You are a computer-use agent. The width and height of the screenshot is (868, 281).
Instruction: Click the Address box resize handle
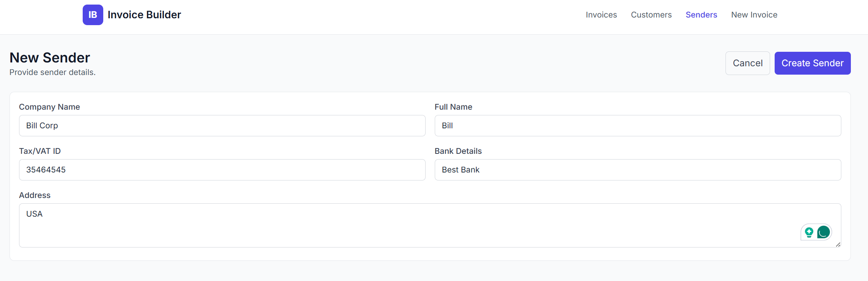[x=838, y=244]
